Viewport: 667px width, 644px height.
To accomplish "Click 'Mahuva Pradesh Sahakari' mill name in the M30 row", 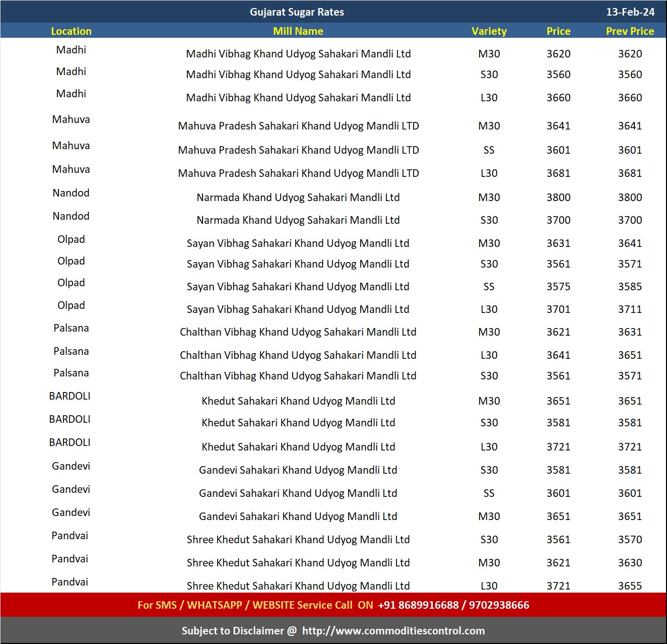I will click(x=298, y=126).
